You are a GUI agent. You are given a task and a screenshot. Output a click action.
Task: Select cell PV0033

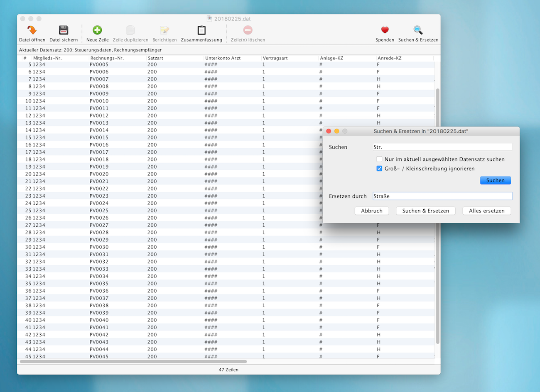click(x=99, y=269)
